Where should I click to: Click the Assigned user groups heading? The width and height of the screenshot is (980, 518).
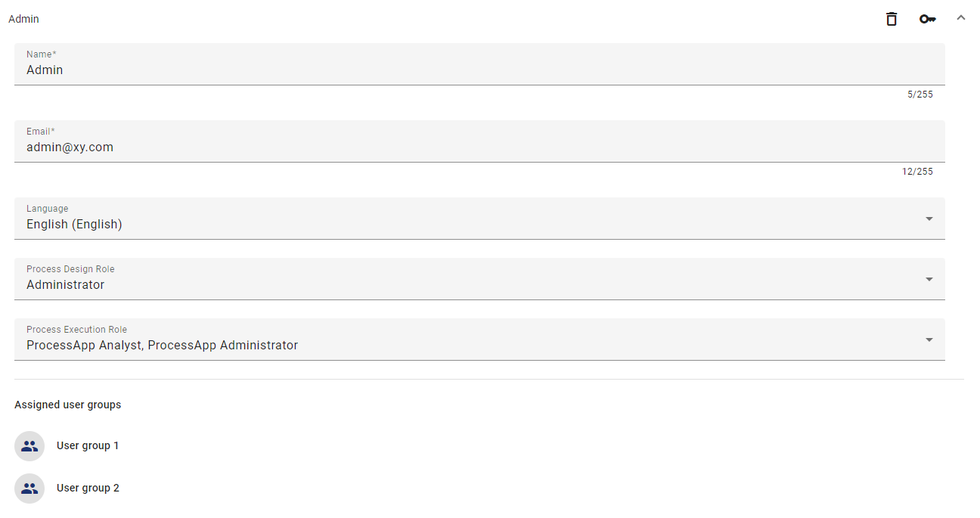[67, 405]
